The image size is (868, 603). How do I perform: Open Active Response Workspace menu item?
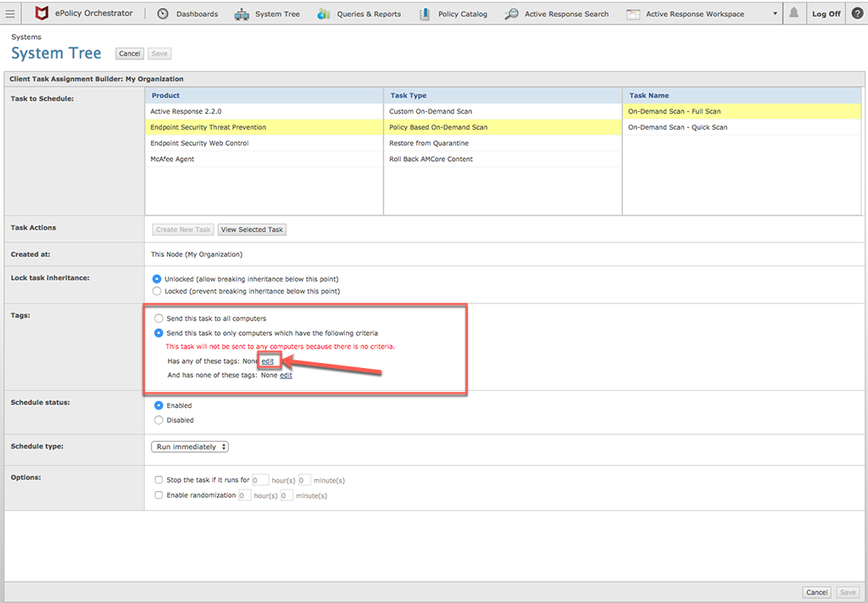click(x=695, y=14)
